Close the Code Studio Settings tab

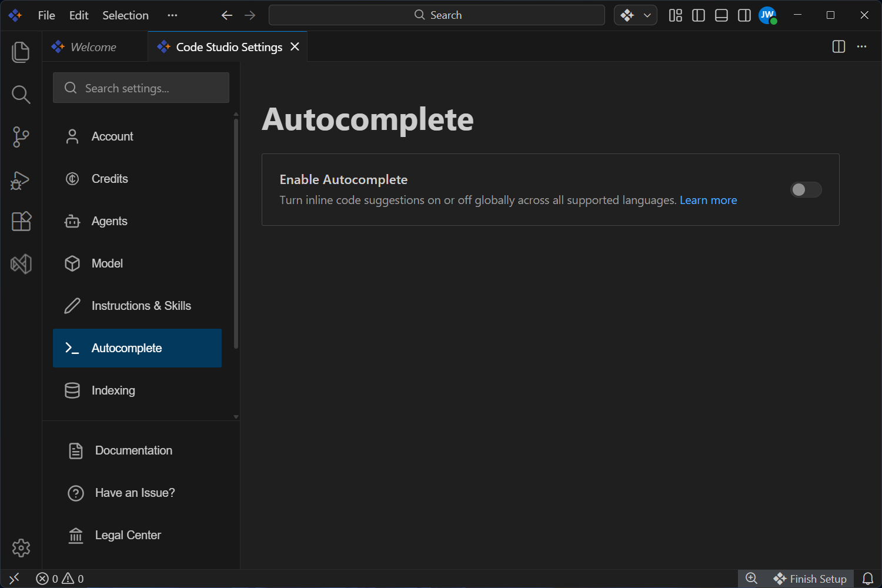point(295,46)
